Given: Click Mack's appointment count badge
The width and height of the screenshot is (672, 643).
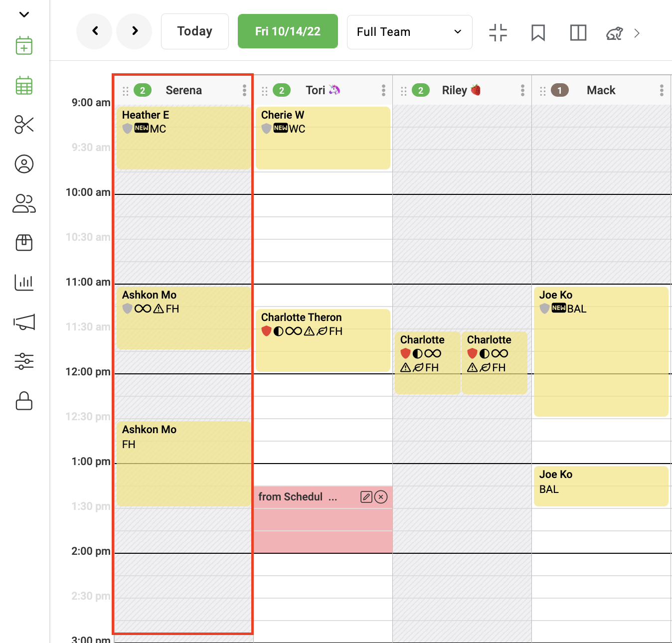Looking at the screenshot, I should click(560, 90).
